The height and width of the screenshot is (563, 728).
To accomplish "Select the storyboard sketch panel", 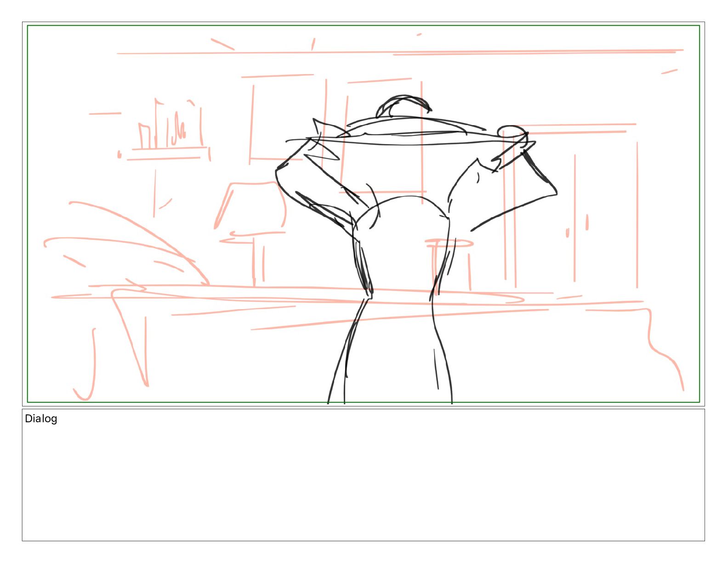I will [x=363, y=214].
